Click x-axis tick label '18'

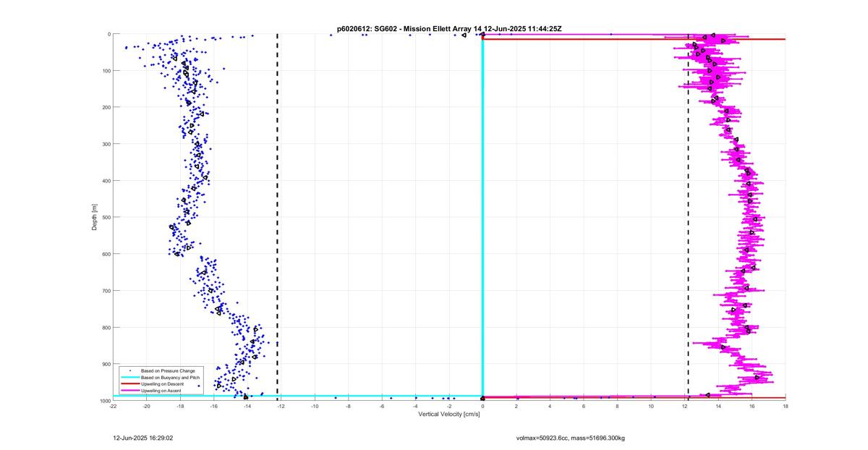[x=786, y=407]
